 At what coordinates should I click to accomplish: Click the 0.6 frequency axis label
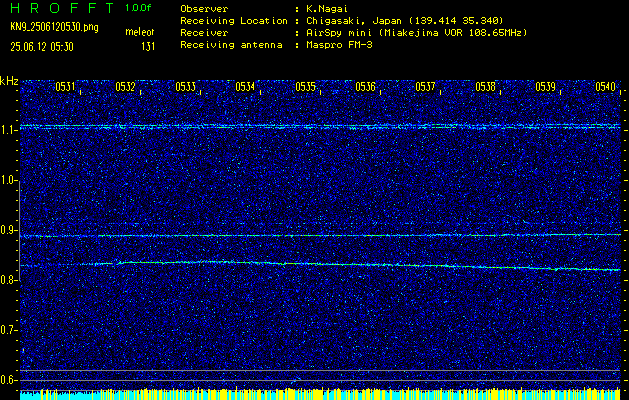pyautogui.click(x=8, y=380)
